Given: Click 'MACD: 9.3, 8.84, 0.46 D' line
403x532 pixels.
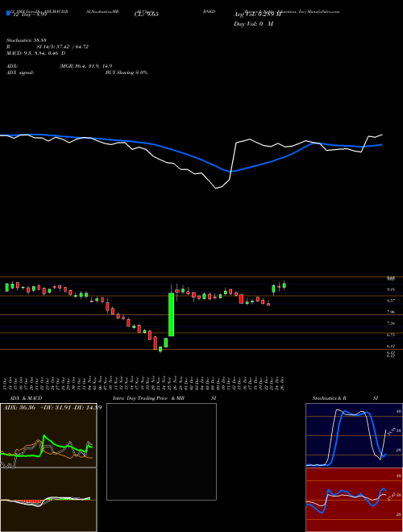Looking at the screenshot, I should [36, 53].
